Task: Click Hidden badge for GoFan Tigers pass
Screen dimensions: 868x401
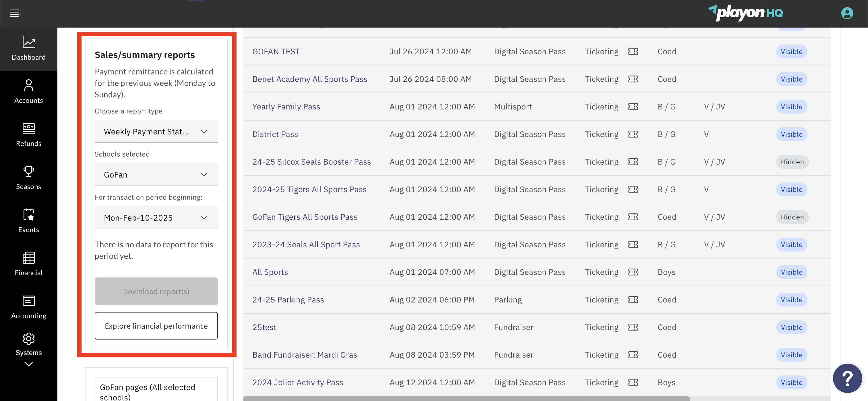Action: [x=792, y=217]
